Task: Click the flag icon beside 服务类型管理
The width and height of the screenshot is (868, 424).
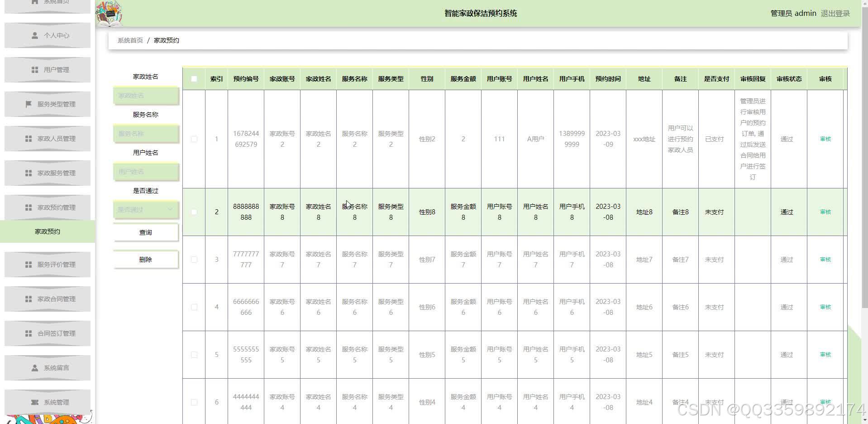Action: (29, 104)
